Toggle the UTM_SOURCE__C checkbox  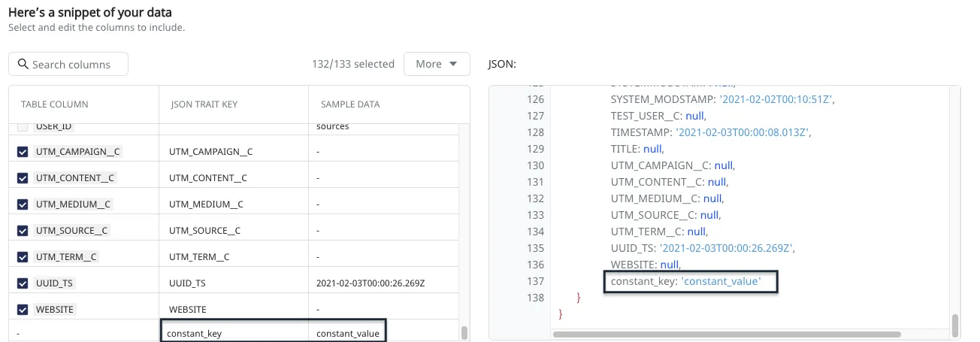tap(23, 231)
